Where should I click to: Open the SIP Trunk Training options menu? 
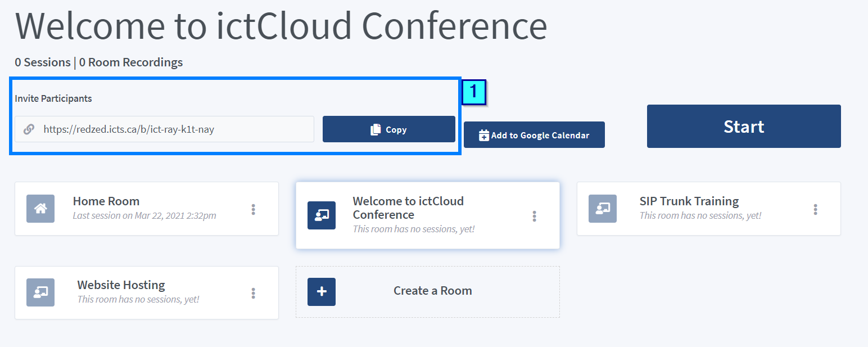pyautogui.click(x=816, y=209)
